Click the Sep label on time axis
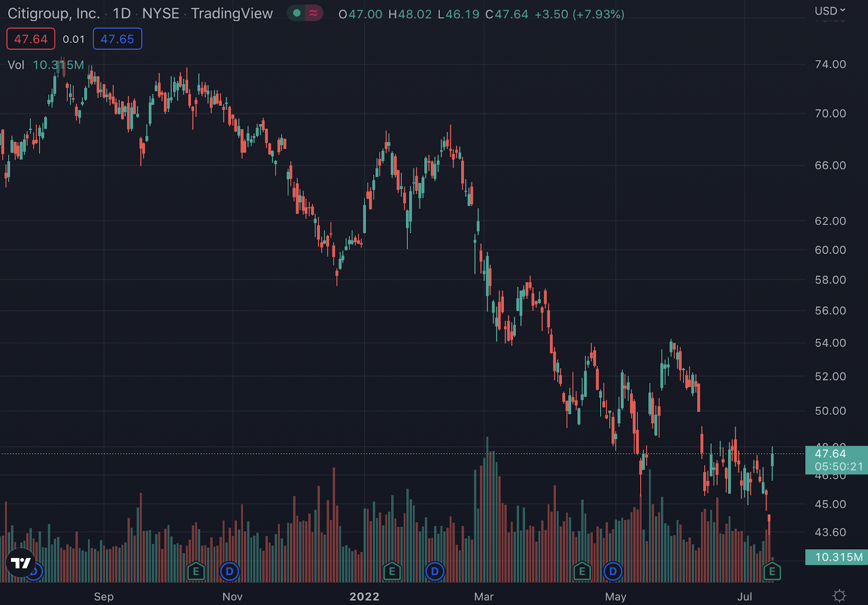This screenshot has height=605, width=868. point(104,597)
